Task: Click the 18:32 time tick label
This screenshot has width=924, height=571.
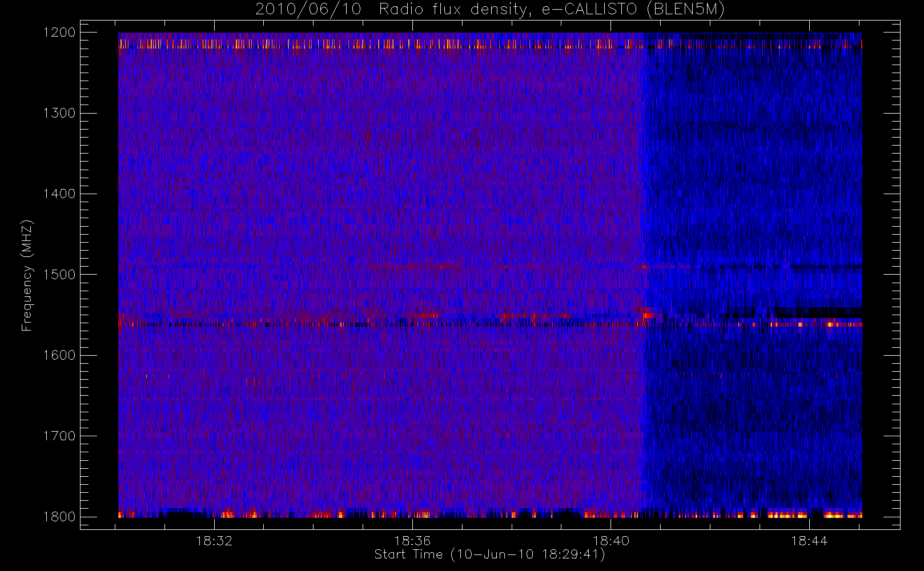Action: (214, 541)
